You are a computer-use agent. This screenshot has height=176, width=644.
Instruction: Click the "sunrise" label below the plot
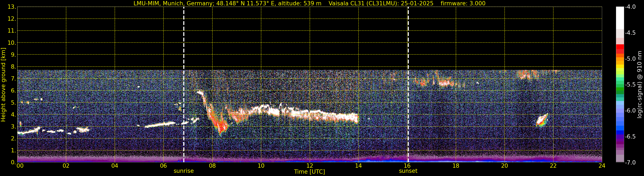click(x=184, y=171)
